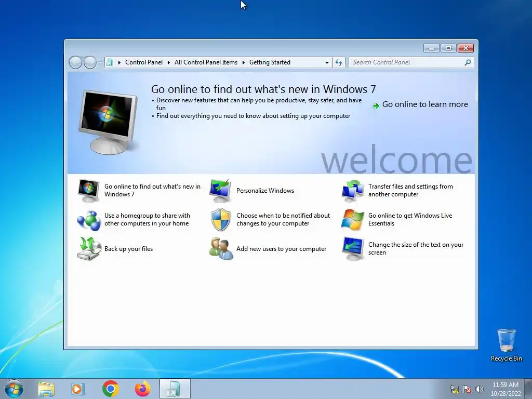This screenshot has width=532, height=399.
Task: Open the 'Go online to find out what's new' monitor icon
Action: [88, 191]
